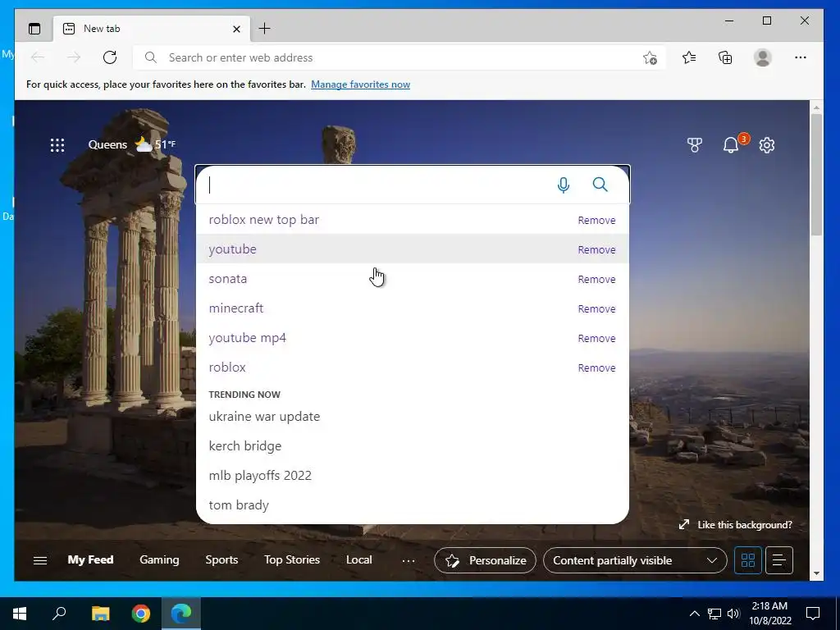Open notifications bell with badge
The image size is (840, 630).
click(731, 144)
